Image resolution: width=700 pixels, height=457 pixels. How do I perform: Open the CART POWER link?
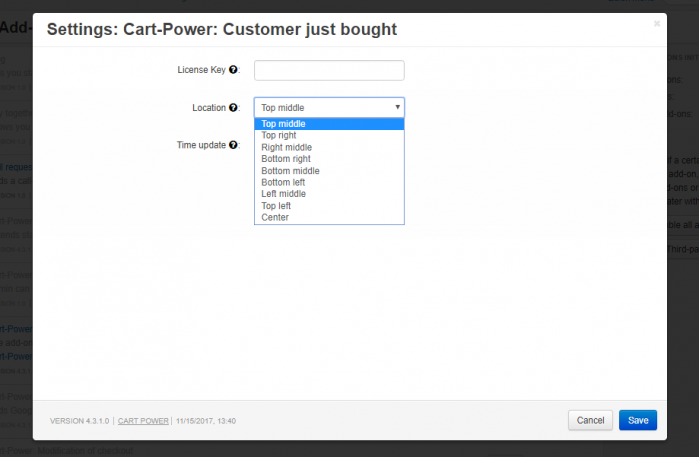(x=143, y=421)
